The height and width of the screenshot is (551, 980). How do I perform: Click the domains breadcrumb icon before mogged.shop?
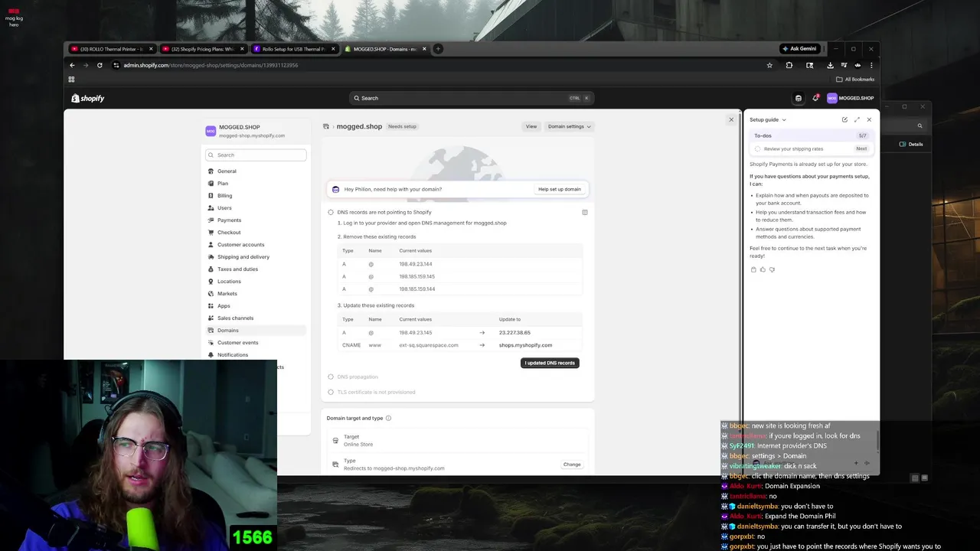[326, 126]
